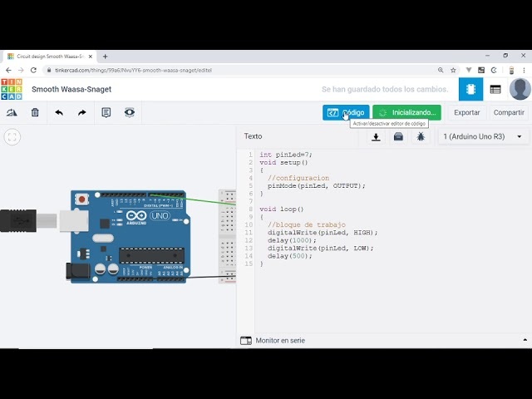Click the Compartir button
The width and height of the screenshot is (532, 399).
coord(509,112)
